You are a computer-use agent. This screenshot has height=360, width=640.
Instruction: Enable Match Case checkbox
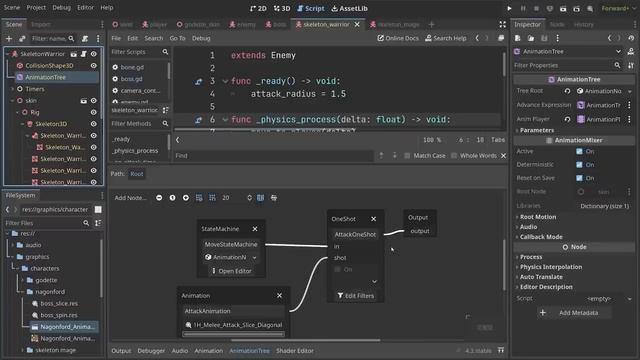(x=407, y=156)
